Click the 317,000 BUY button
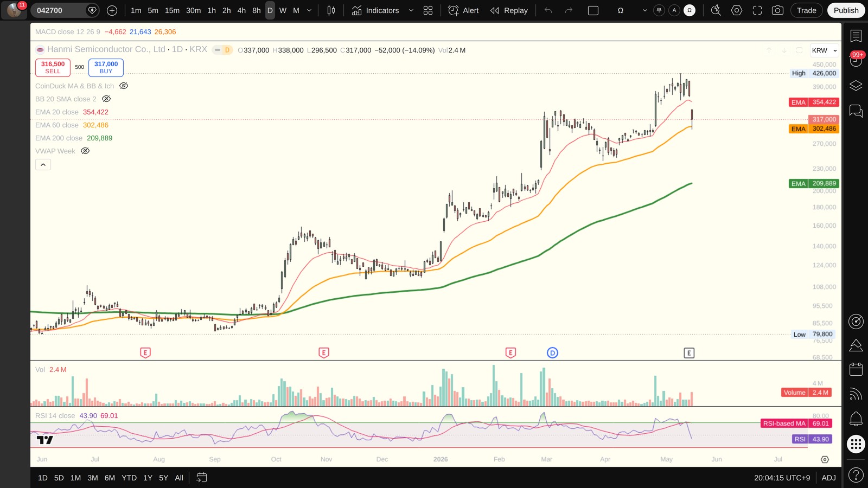 [x=106, y=67]
